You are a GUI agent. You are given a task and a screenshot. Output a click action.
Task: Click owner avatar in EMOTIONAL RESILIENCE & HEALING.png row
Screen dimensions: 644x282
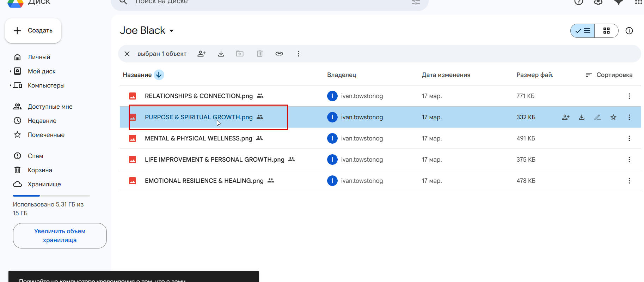coord(332,181)
